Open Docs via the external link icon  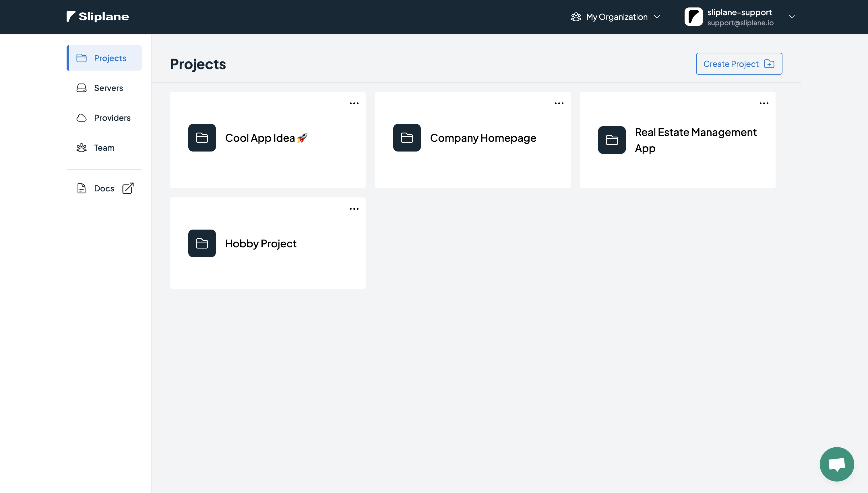tap(128, 188)
